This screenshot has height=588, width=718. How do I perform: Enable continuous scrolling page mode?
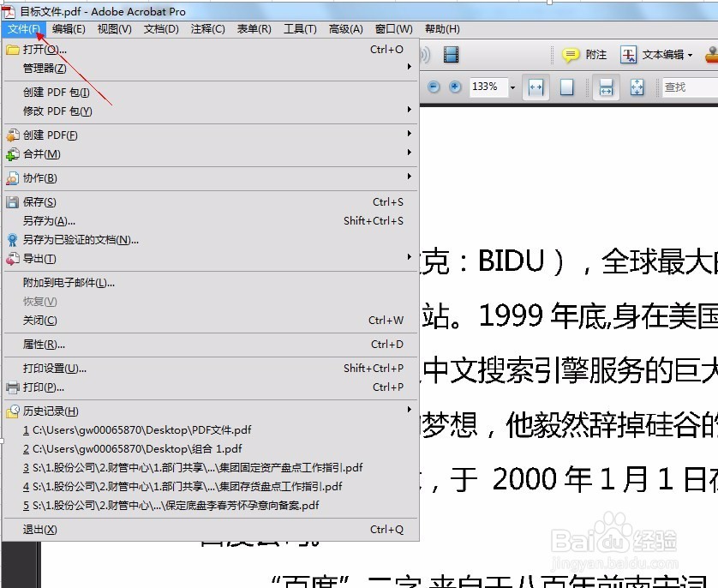tap(608, 87)
